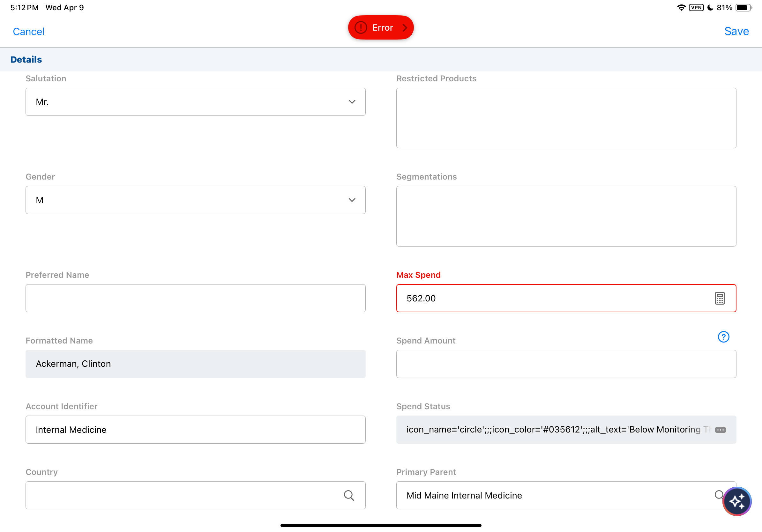Screen dimensions: 762x532
Task: Tap the error exclamation icon
Action: [361, 27]
